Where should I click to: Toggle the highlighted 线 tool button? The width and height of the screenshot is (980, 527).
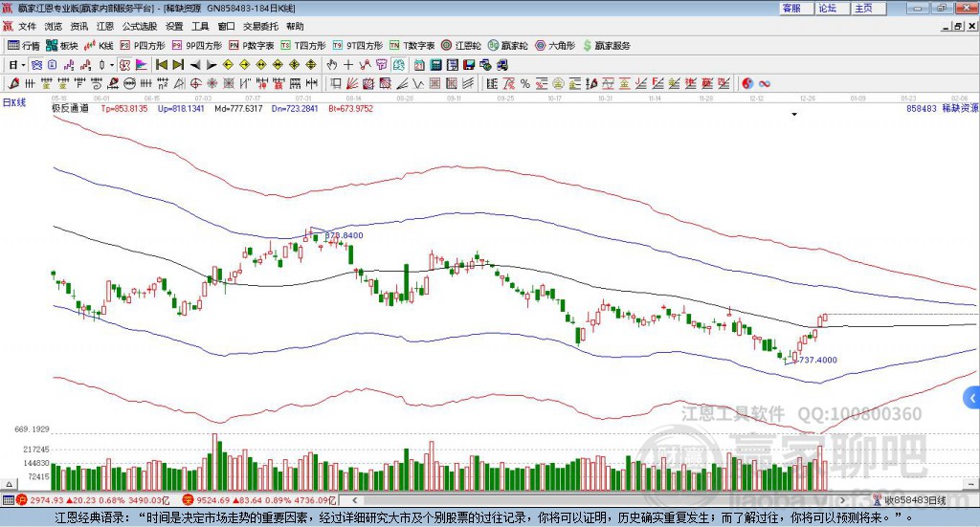(398, 65)
